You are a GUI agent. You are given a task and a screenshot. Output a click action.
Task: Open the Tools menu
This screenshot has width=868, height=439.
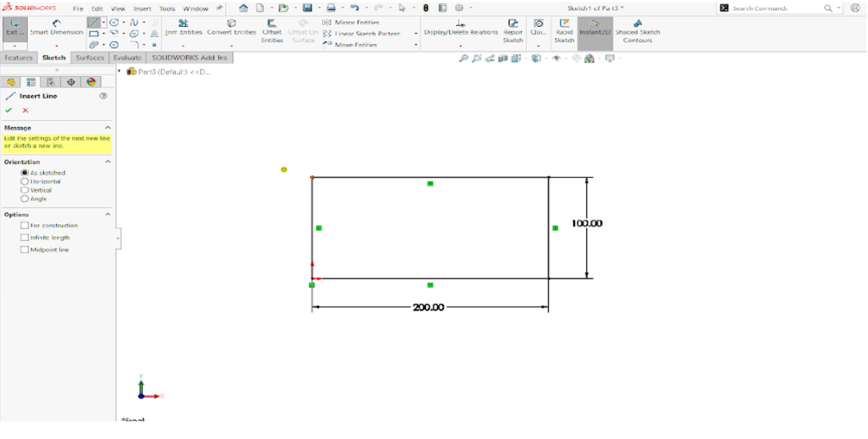167,8
